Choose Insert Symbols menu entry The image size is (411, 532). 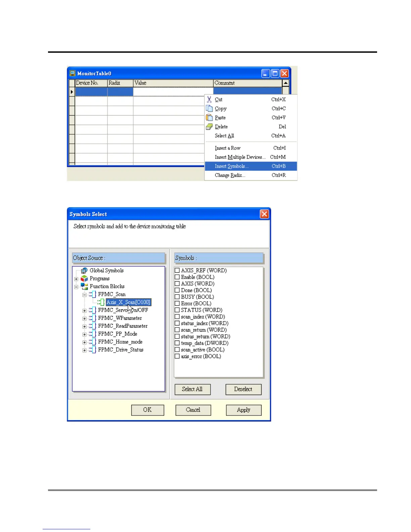(250, 166)
